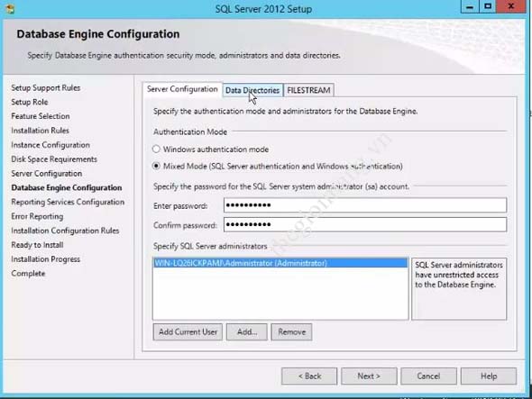
Task: Click the Enter password field
Action: (x=365, y=205)
